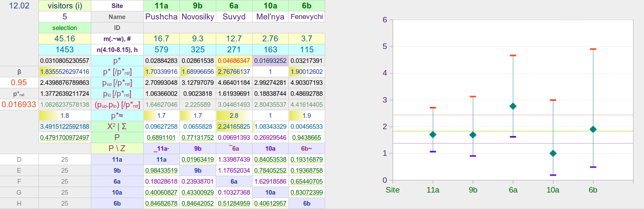Click orange upper cap above 6b in chart
The height and width of the screenshot is (209, 644).
click(x=593, y=49)
